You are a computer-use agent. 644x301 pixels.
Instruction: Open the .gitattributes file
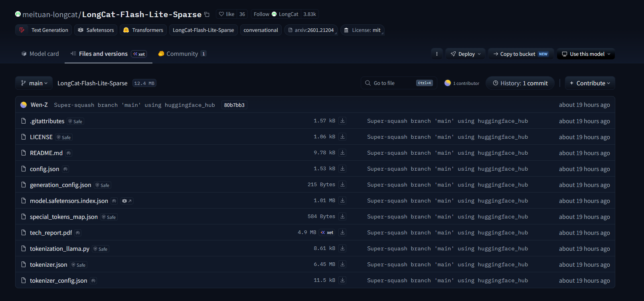coord(47,121)
